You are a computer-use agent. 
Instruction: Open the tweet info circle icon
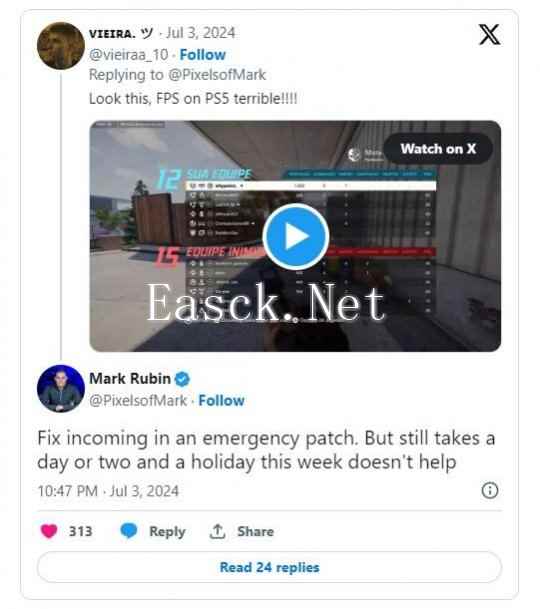pyautogui.click(x=489, y=490)
